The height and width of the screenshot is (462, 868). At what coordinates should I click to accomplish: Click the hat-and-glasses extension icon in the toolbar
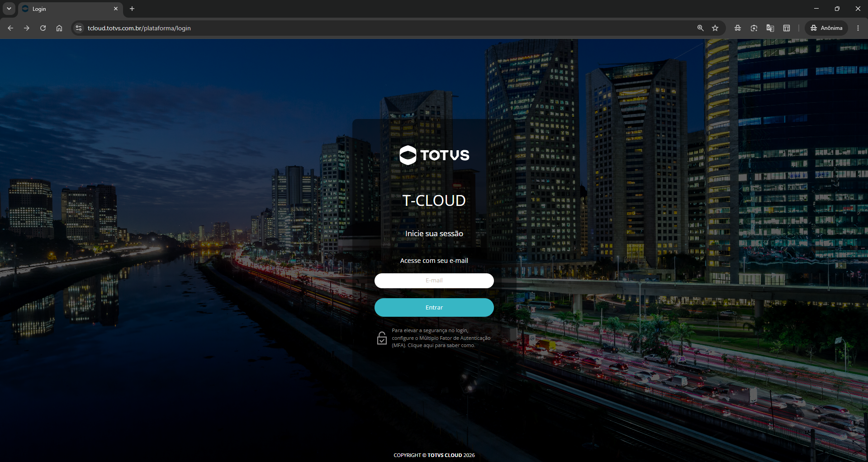click(738, 28)
